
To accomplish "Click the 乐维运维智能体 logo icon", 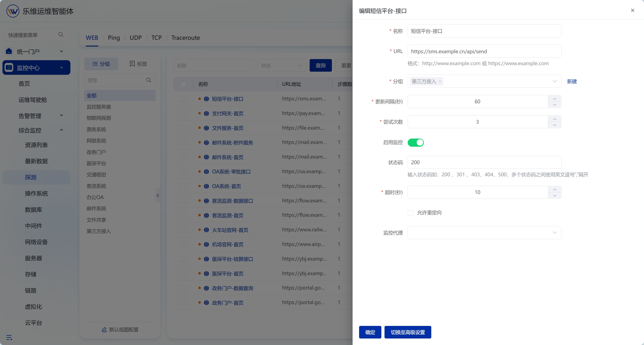I will (13, 11).
